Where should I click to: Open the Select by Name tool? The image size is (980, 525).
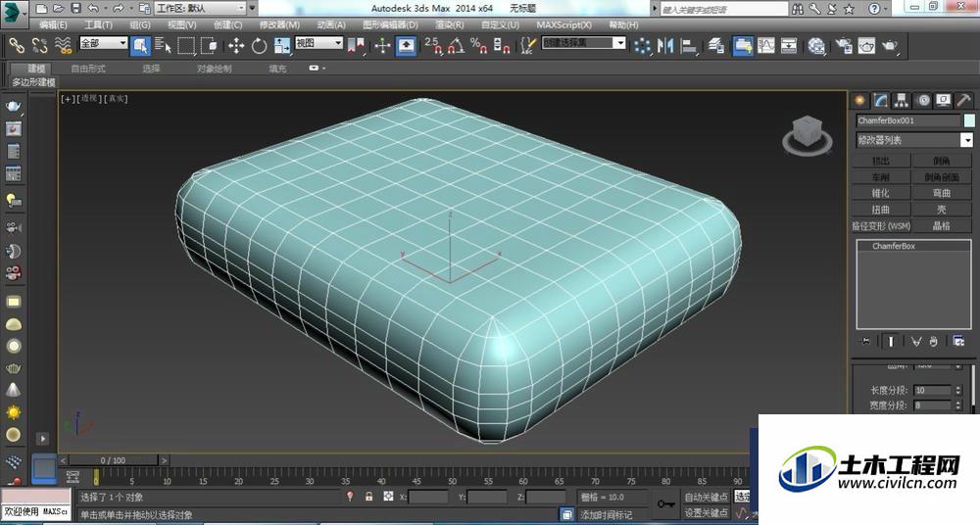pyautogui.click(x=163, y=46)
